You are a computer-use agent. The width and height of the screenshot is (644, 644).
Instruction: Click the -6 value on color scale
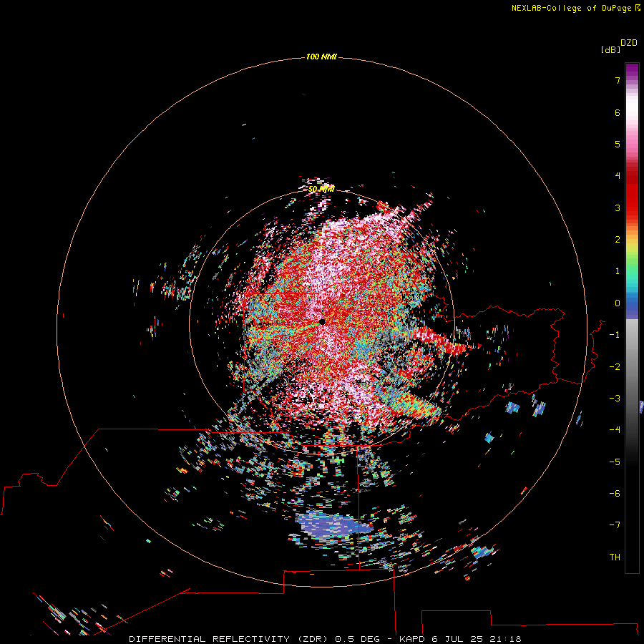click(x=615, y=494)
